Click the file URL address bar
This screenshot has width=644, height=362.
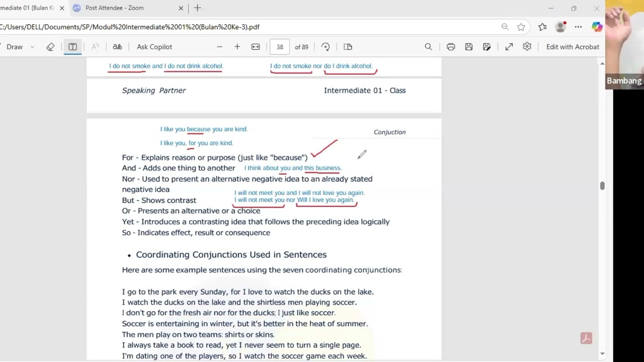(x=247, y=27)
